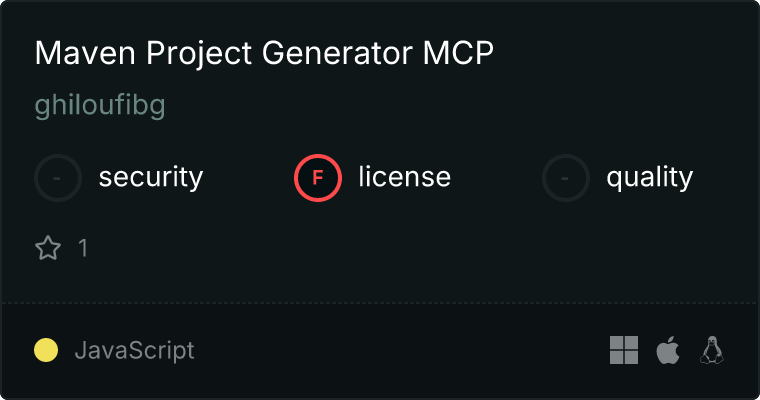Click the dashed divider above JavaScript
This screenshot has height=400, width=760.
[380, 302]
